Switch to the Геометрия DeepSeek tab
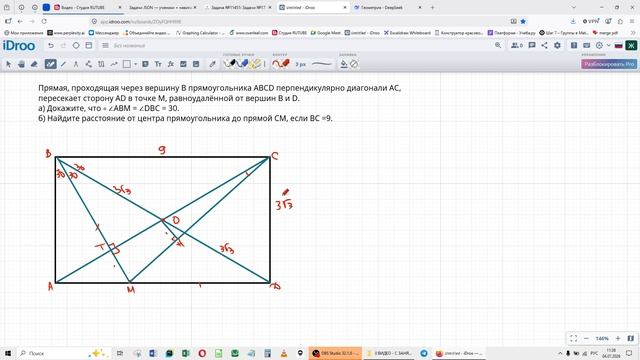 tap(388, 7)
